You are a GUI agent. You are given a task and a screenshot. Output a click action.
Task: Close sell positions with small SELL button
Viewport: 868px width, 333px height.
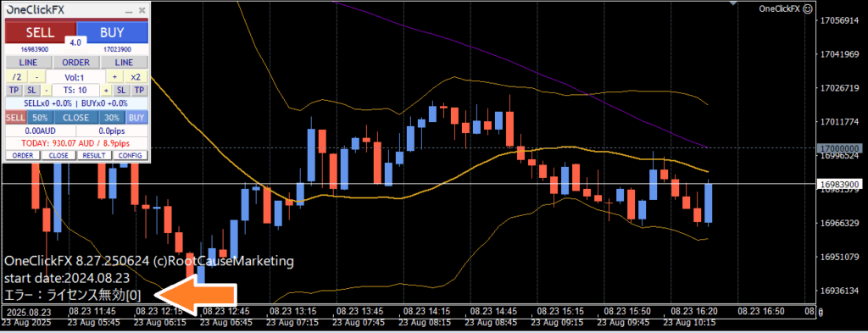click(x=15, y=117)
